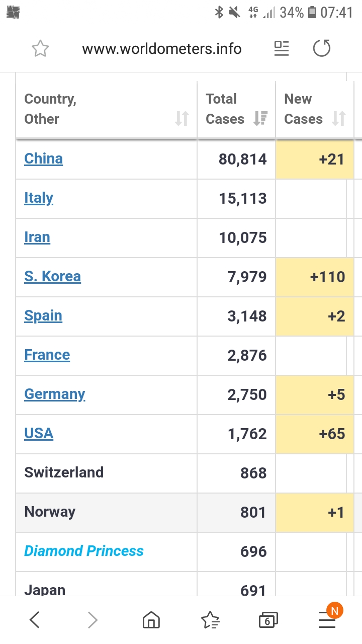Screen dimensions: 362x644
Task: Tap the battery status indicator
Action: tap(312, 12)
